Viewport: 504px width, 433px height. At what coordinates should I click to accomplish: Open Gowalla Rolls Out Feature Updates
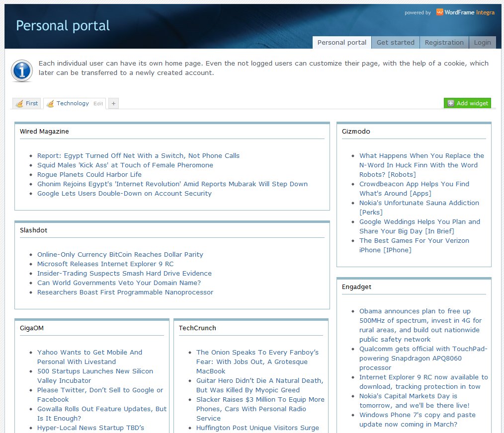[102, 414]
